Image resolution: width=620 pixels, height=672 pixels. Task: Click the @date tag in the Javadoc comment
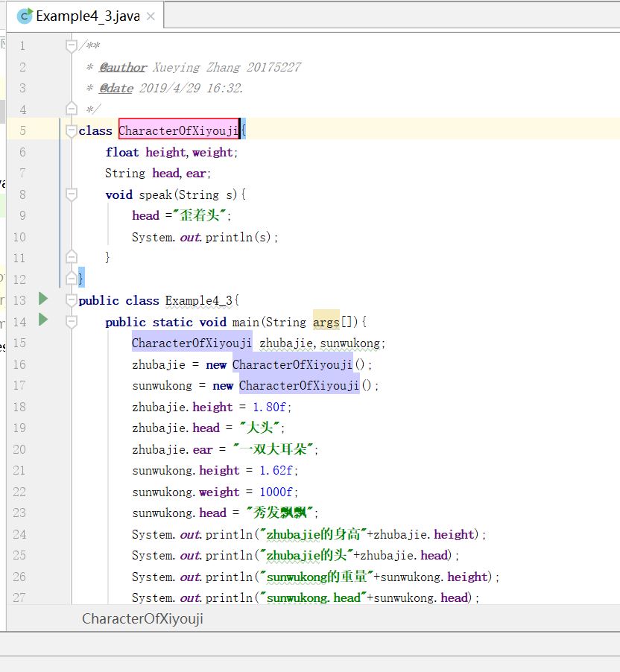(x=116, y=88)
